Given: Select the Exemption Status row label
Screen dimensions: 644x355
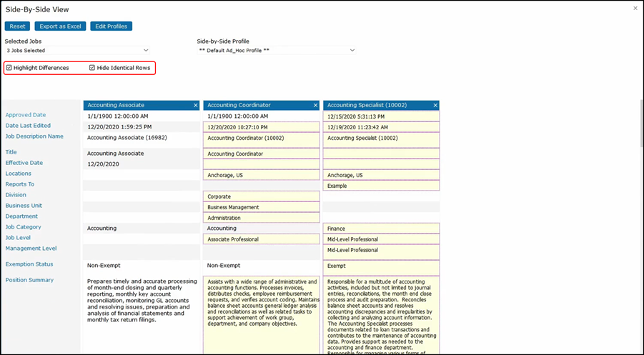Looking at the screenshot, I should (x=29, y=264).
